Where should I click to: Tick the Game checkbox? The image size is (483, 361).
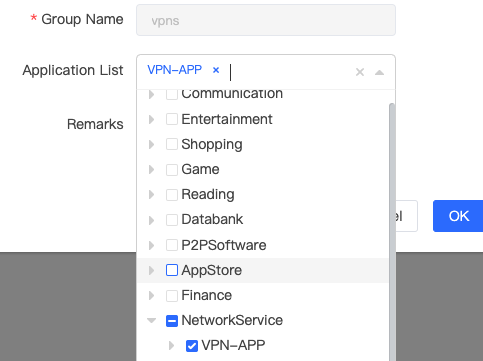click(x=172, y=170)
